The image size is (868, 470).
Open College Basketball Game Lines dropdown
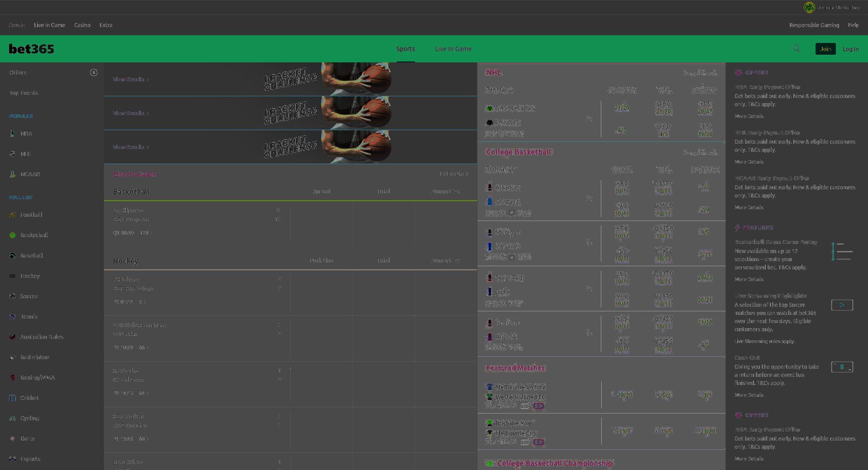click(700, 152)
